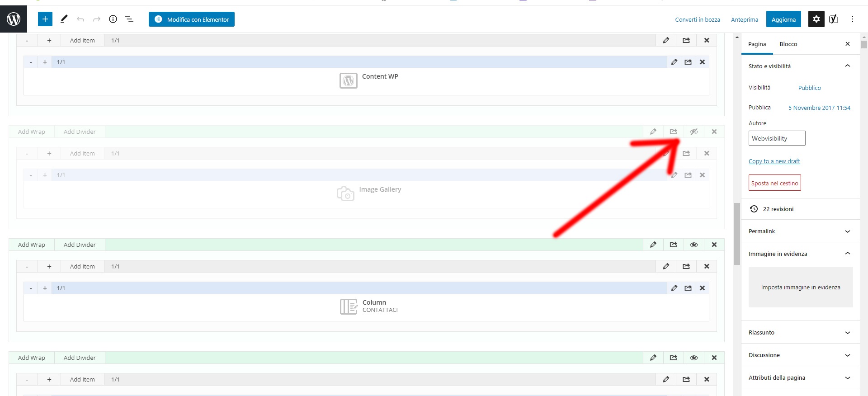Clone the hidden Image Gallery section
Image resolution: width=868 pixels, height=396 pixels.
674,132
